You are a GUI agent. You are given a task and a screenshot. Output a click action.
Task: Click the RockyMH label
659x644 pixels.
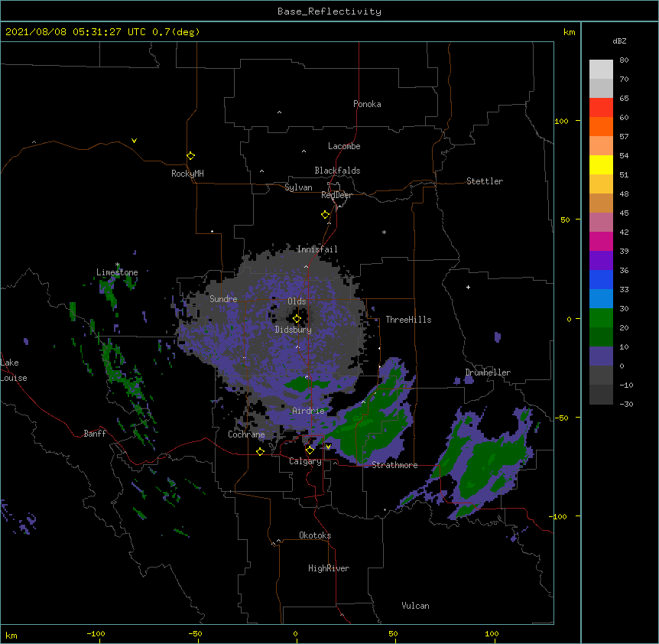(187, 174)
